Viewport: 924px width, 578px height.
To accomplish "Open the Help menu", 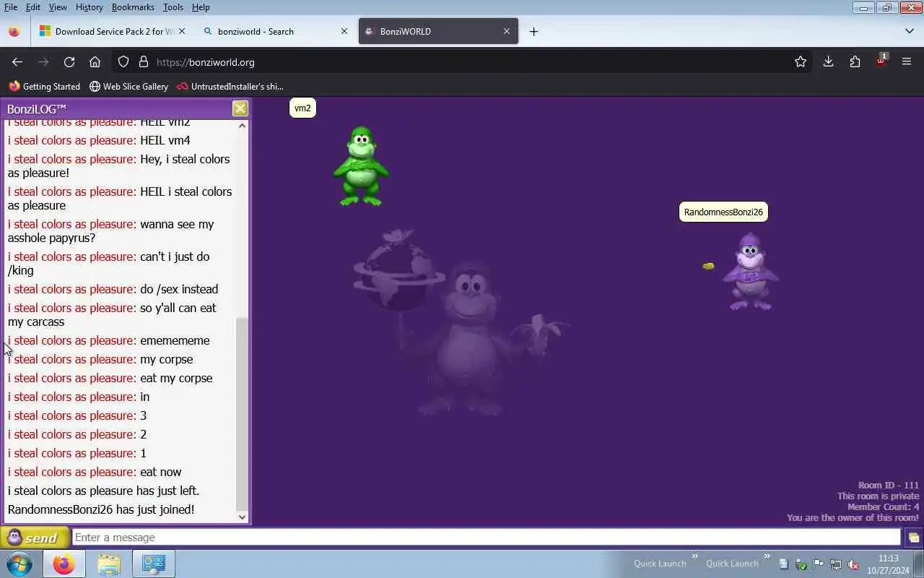I will pos(201,7).
